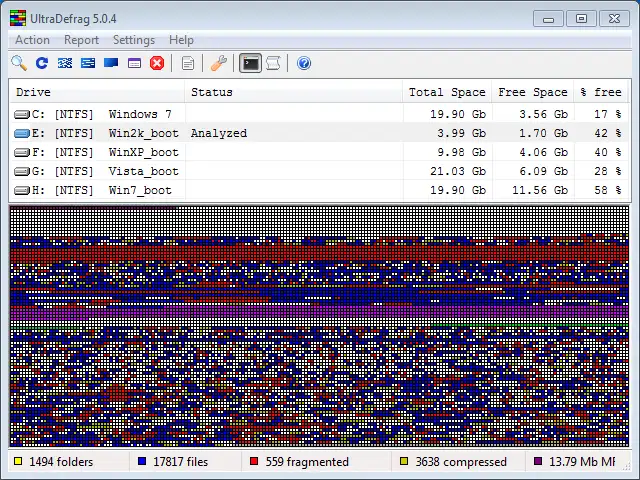Click the purple MFT legend swatch

coord(538,461)
